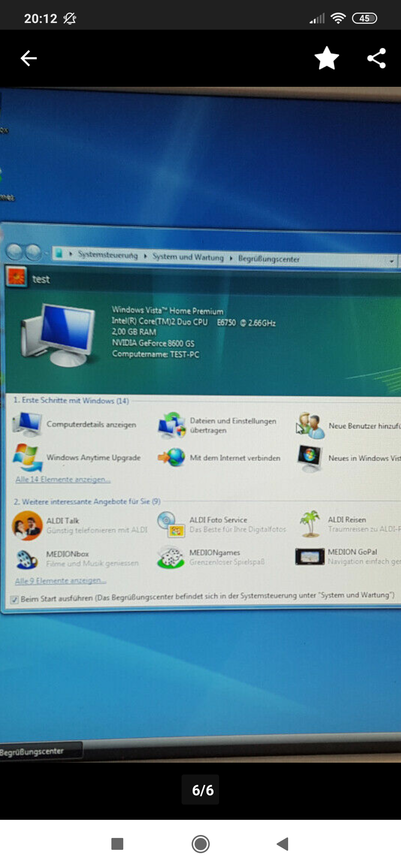Viewport: 401px width, 868px height.
Task: Click the test user account picture
Action: (16, 277)
